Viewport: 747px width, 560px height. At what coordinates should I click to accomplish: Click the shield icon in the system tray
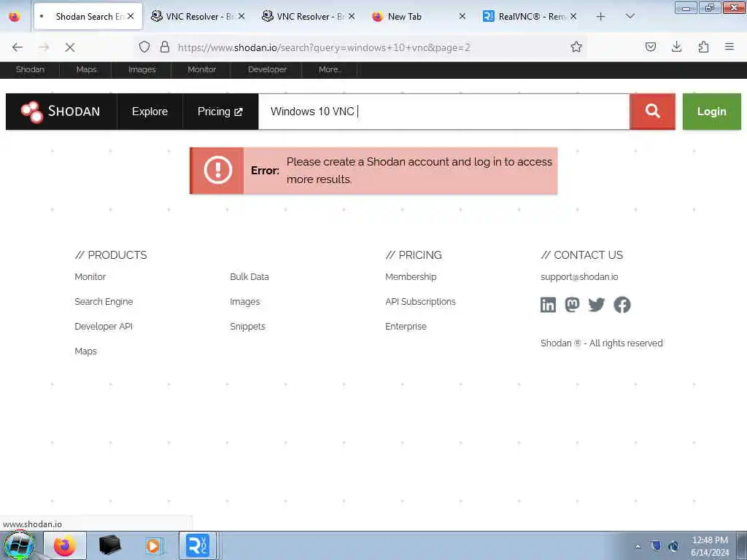[656, 546]
